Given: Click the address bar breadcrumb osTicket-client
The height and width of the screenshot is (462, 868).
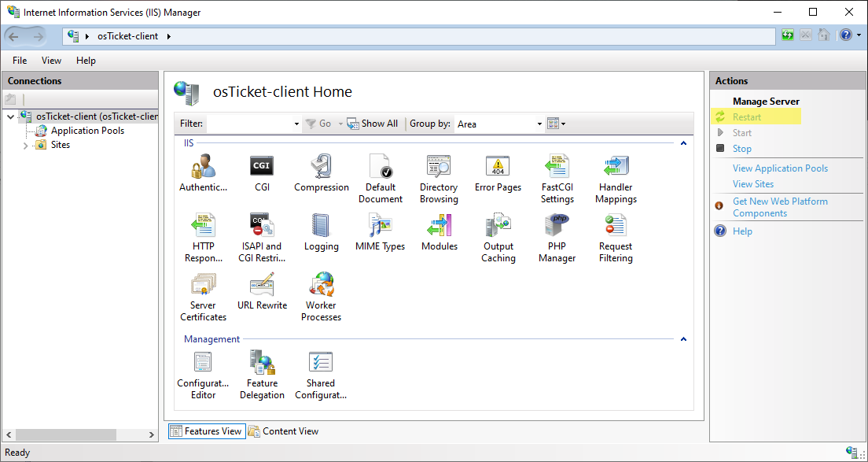Looking at the screenshot, I should pyautogui.click(x=127, y=36).
